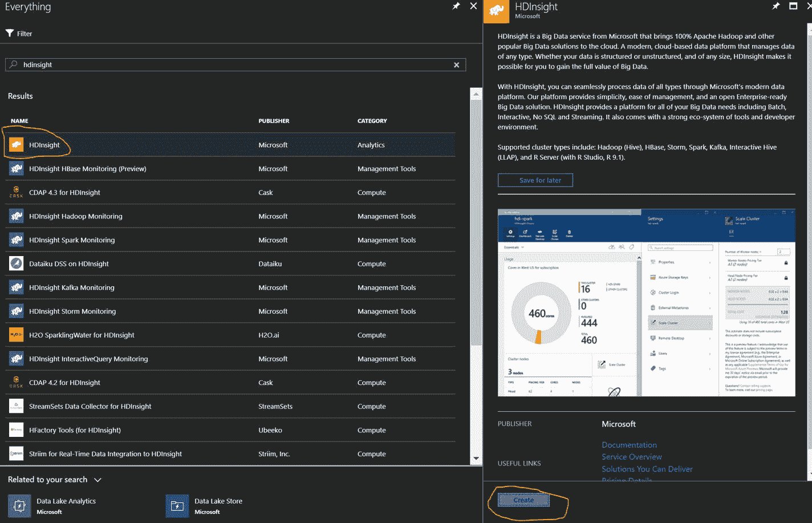Click the Filter label
This screenshot has width=812, height=523.
coord(25,34)
